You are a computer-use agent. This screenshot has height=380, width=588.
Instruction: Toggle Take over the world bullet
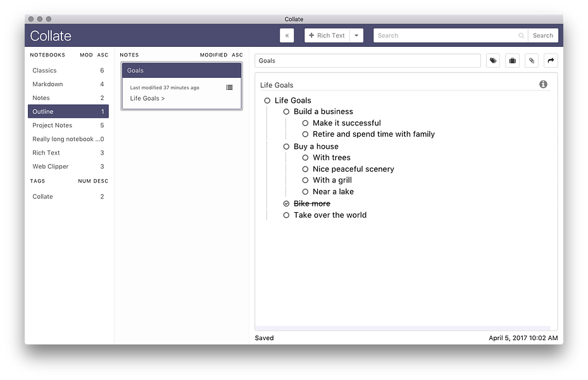tap(286, 215)
